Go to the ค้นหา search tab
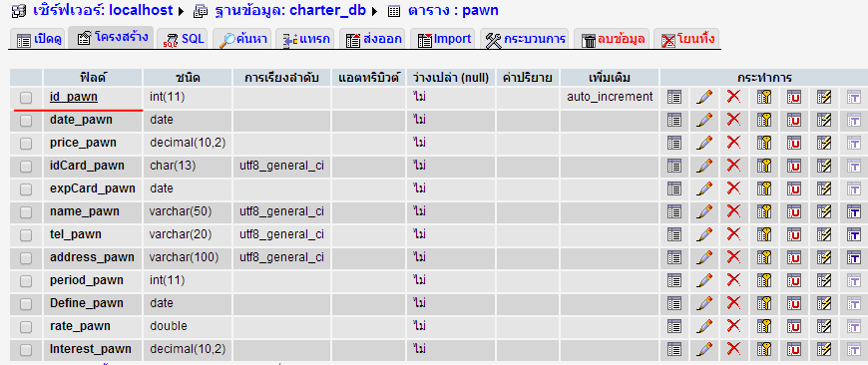This screenshot has height=365, width=868. [x=243, y=39]
